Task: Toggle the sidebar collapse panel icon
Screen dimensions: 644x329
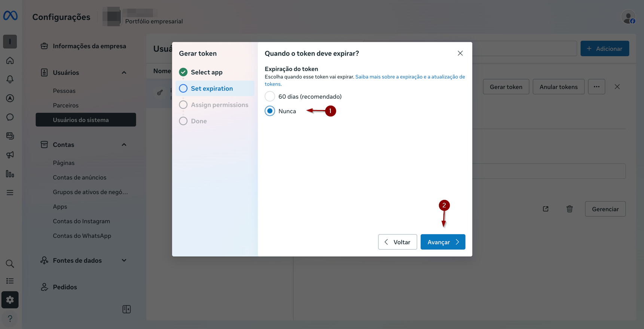Action: coord(126,309)
